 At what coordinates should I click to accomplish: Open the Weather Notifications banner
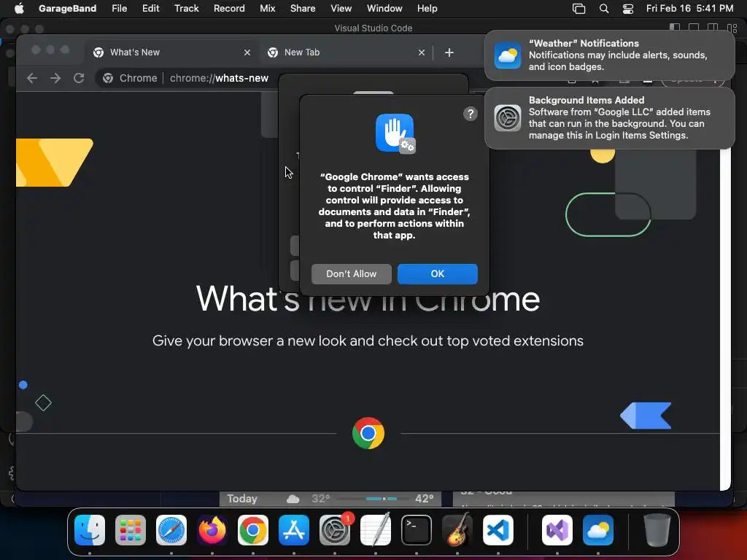(x=609, y=55)
